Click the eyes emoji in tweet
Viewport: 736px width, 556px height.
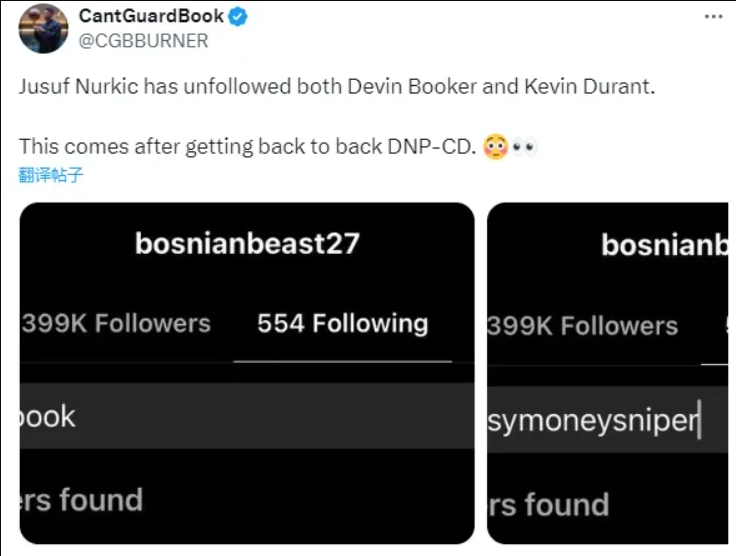[524, 146]
